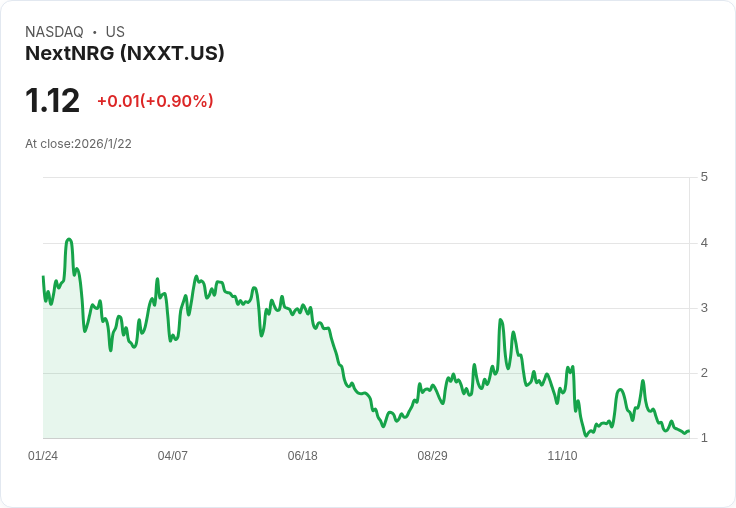This screenshot has height=508, width=736.
Task: Click the y-axis label 3
Action: pos(705,308)
